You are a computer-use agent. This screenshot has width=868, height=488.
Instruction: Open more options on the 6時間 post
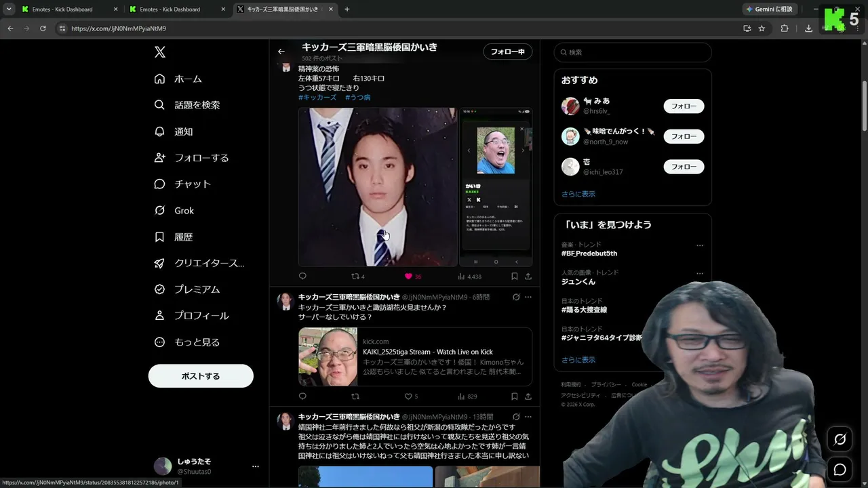tap(528, 297)
